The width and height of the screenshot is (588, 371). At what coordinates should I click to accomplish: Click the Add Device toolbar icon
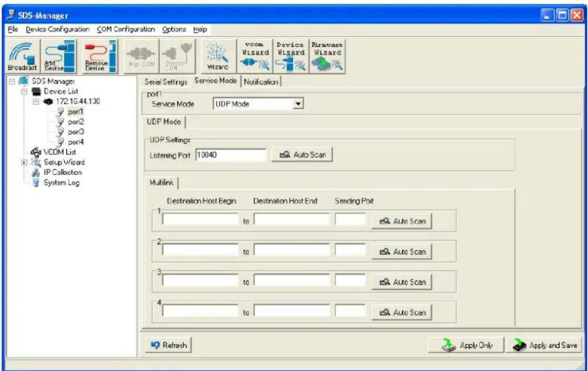[60, 56]
